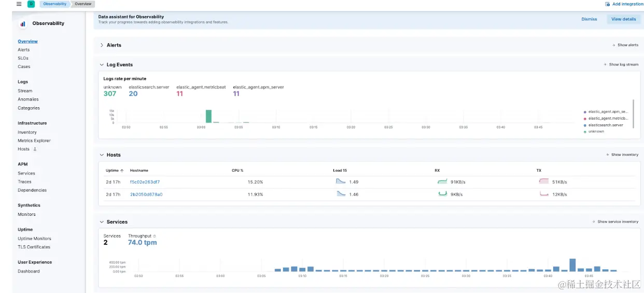Open Metrics Explorer
Screen dimensions: 644x293
click(34, 140)
